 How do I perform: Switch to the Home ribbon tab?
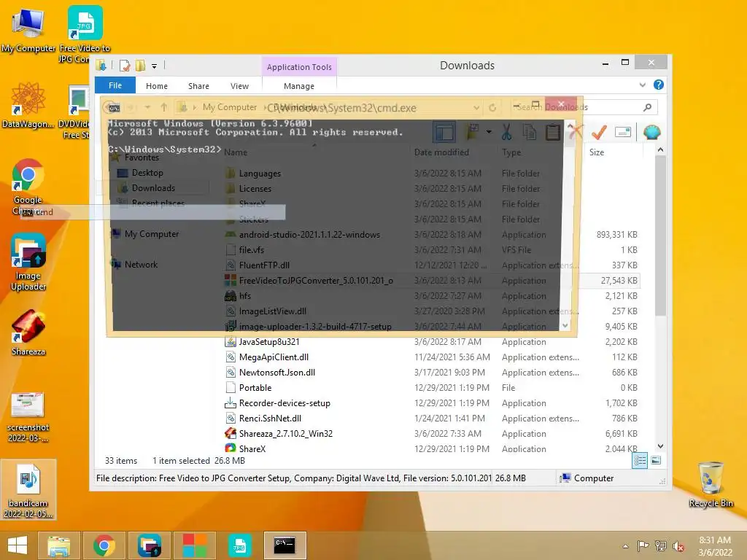click(x=157, y=86)
